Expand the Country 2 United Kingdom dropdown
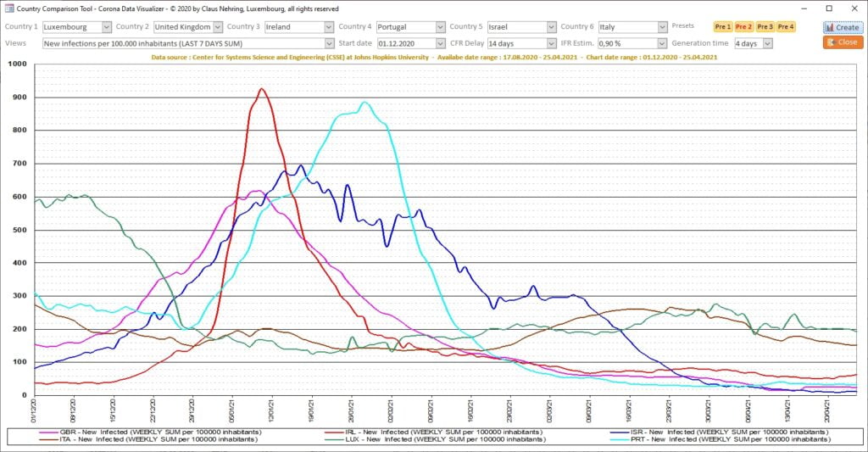868x452 pixels. click(x=217, y=27)
